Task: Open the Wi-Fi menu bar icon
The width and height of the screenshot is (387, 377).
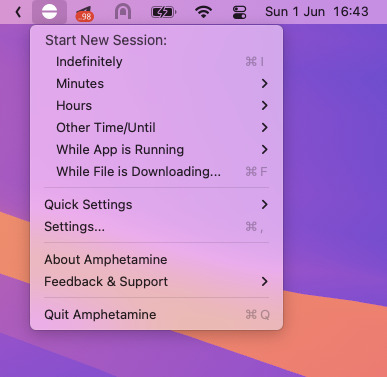Action: click(203, 12)
